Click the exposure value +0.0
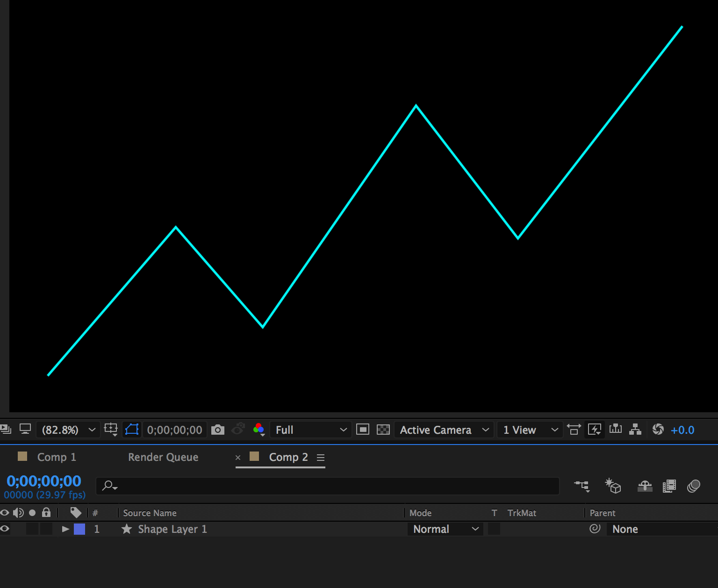The width and height of the screenshot is (718, 588). pyautogui.click(x=682, y=430)
